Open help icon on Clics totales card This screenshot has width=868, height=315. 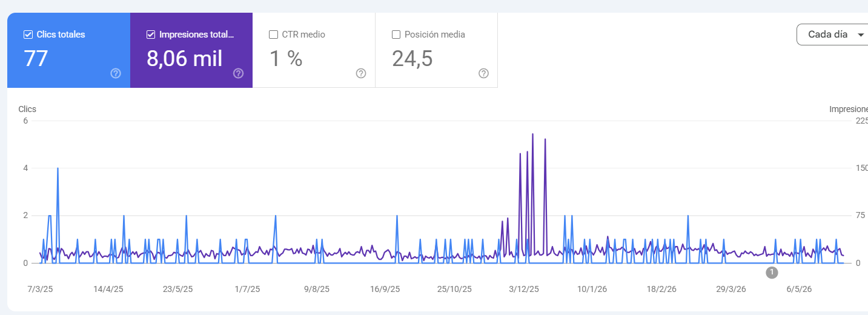116,73
